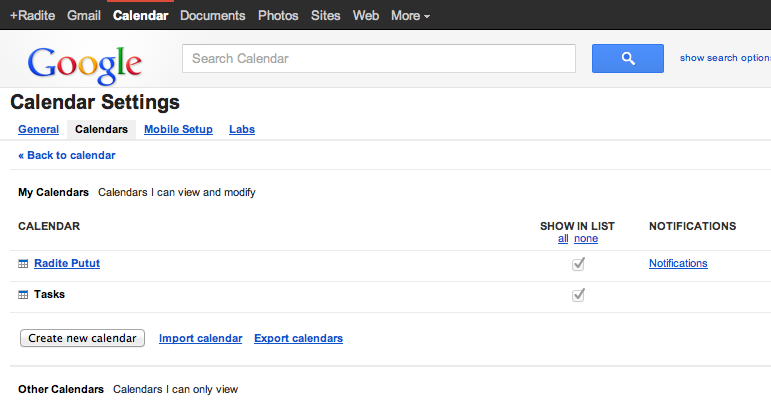The height and width of the screenshot is (406, 771).
Task: Click 'Calendars I can only view' text
Action: [176, 389]
